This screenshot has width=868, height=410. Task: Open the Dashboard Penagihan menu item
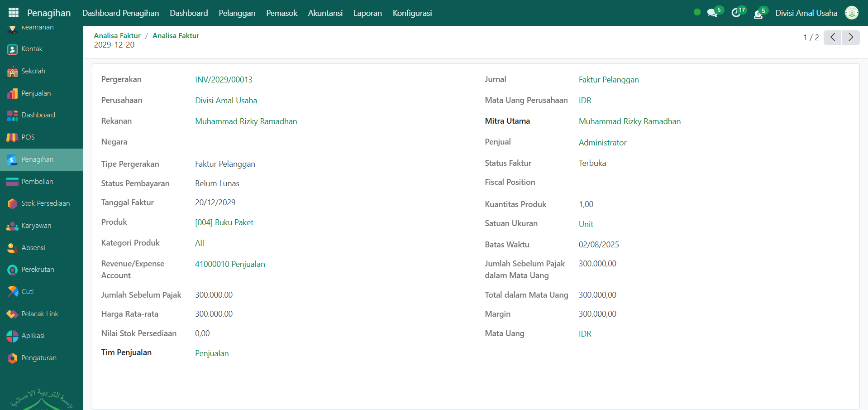[x=120, y=13]
